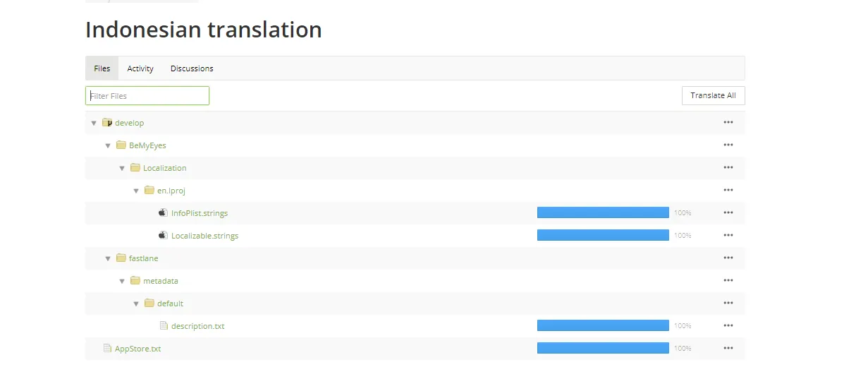868x379 pixels.
Task: Collapse the fastlane folder
Action: coord(108,258)
